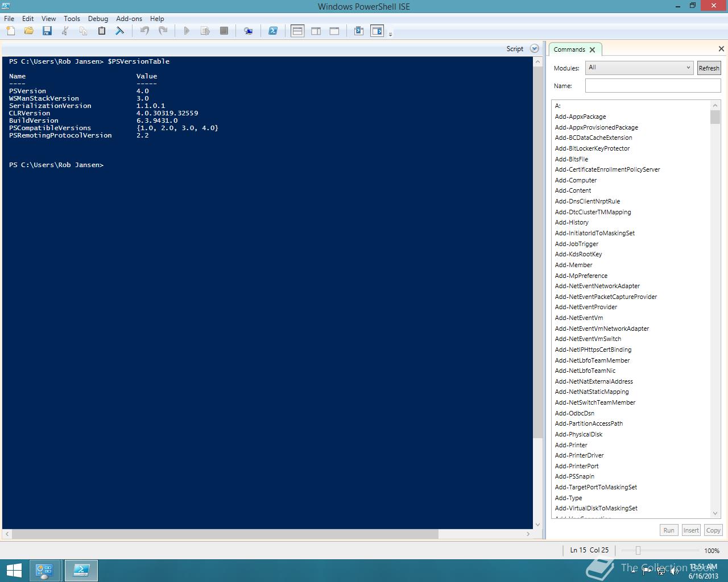Image resolution: width=728 pixels, height=582 pixels.
Task: Select Add-PSSnapin command entry
Action: [x=574, y=476]
